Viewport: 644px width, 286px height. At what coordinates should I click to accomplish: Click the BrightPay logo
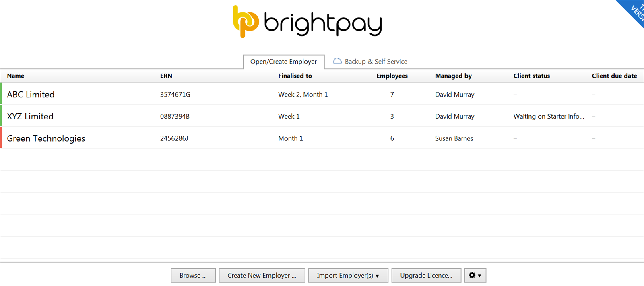pyautogui.click(x=307, y=22)
